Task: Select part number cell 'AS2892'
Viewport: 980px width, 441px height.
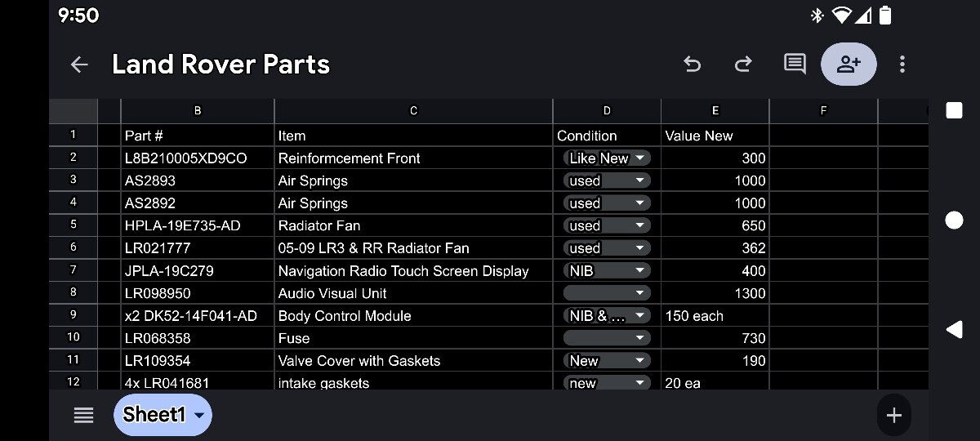Action: point(198,203)
